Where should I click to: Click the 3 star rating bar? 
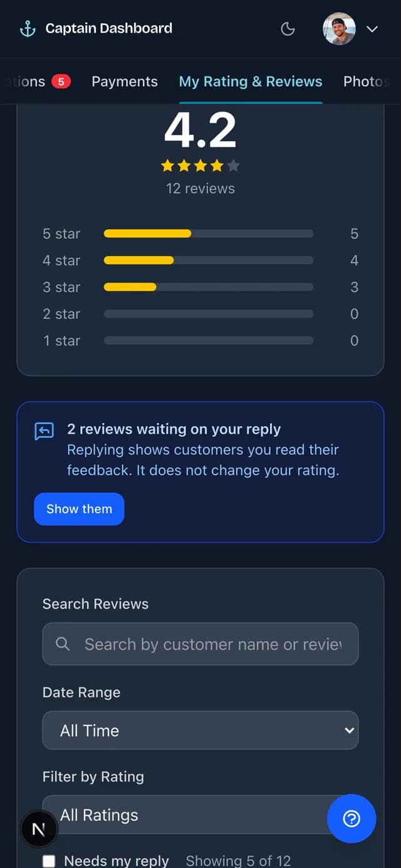point(209,287)
